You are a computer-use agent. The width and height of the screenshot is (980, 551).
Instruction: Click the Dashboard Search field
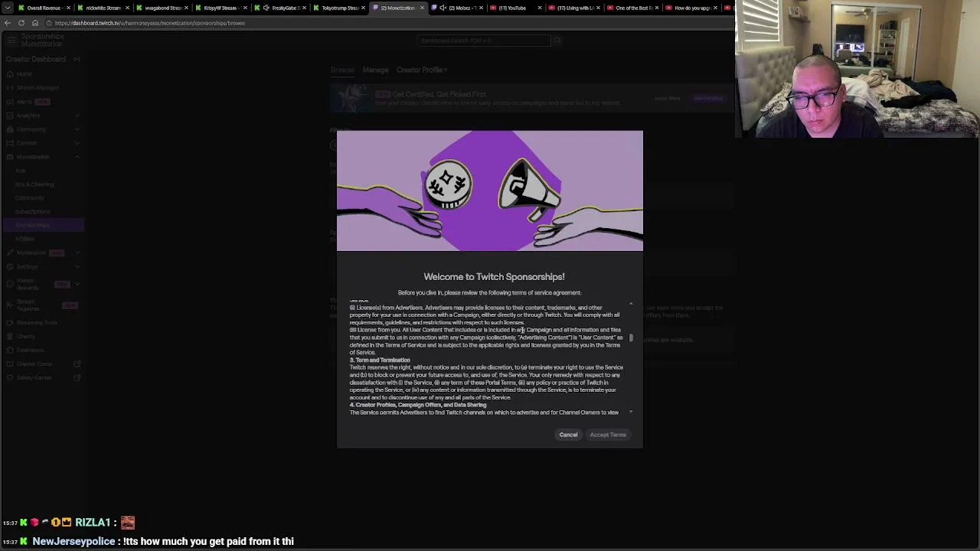coord(484,41)
